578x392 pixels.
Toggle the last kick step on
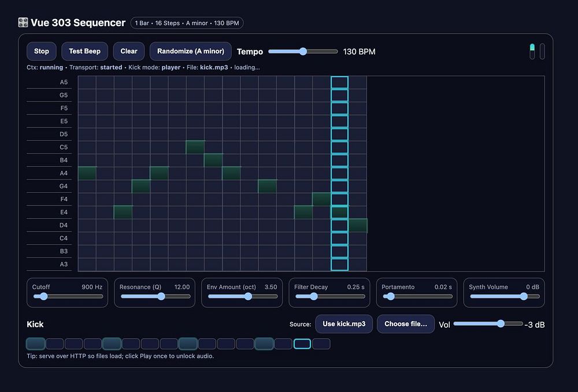click(321, 344)
